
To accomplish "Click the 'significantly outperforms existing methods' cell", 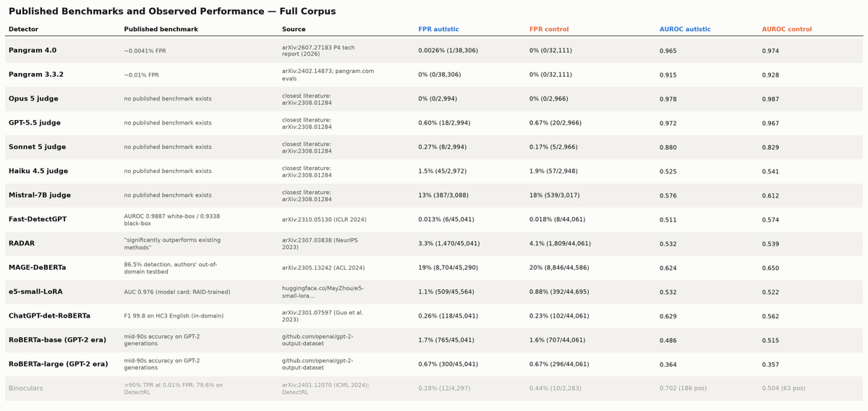I will 172,244.
